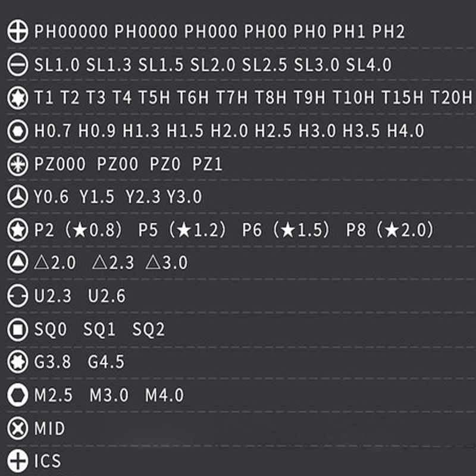
Task: Click the SL4.0 slotted size text
Action: tap(369, 65)
